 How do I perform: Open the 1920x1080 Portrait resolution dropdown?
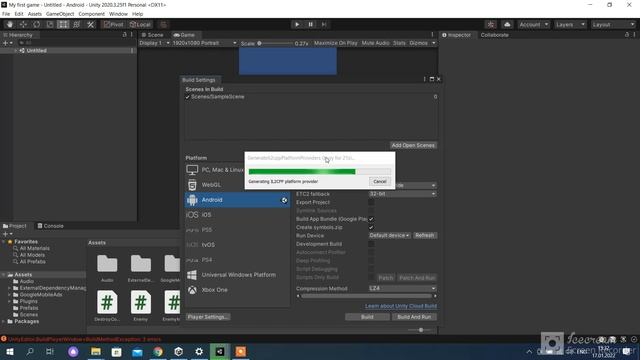(x=204, y=43)
